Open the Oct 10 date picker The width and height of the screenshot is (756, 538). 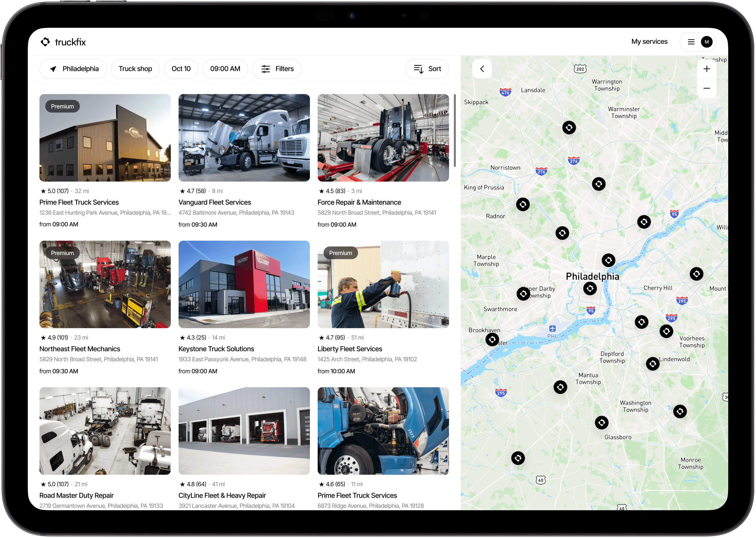(181, 69)
